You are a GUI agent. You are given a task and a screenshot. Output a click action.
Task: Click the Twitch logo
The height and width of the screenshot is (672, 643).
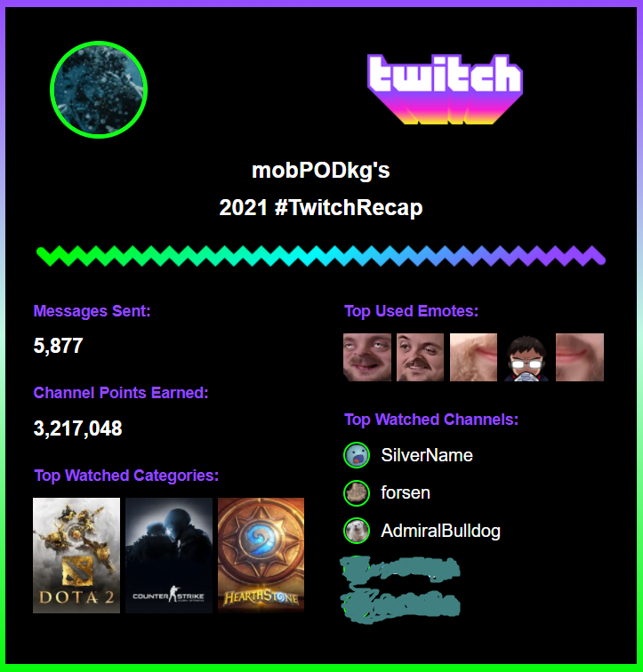[x=445, y=90]
